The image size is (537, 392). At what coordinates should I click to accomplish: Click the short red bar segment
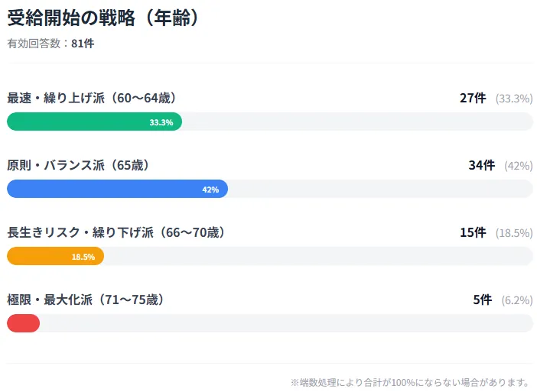[23, 324]
